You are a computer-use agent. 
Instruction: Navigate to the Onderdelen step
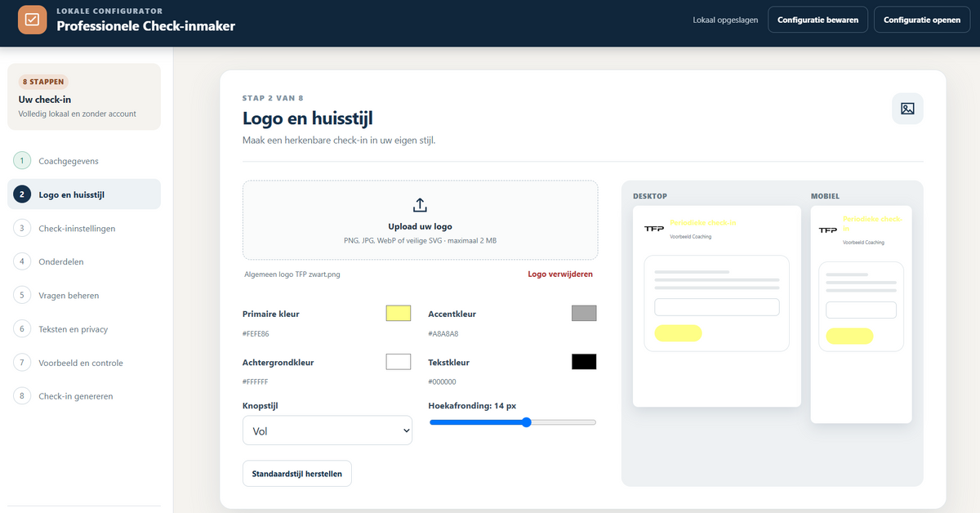pyautogui.click(x=84, y=261)
